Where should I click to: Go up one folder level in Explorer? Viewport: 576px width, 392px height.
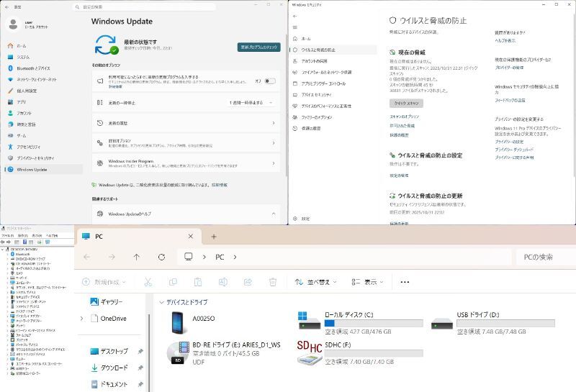click(x=136, y=257)
